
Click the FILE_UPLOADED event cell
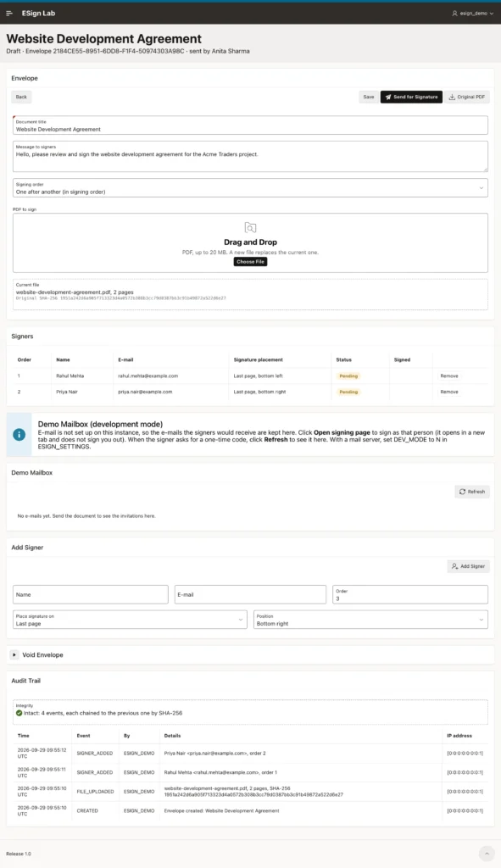point(95,792)
